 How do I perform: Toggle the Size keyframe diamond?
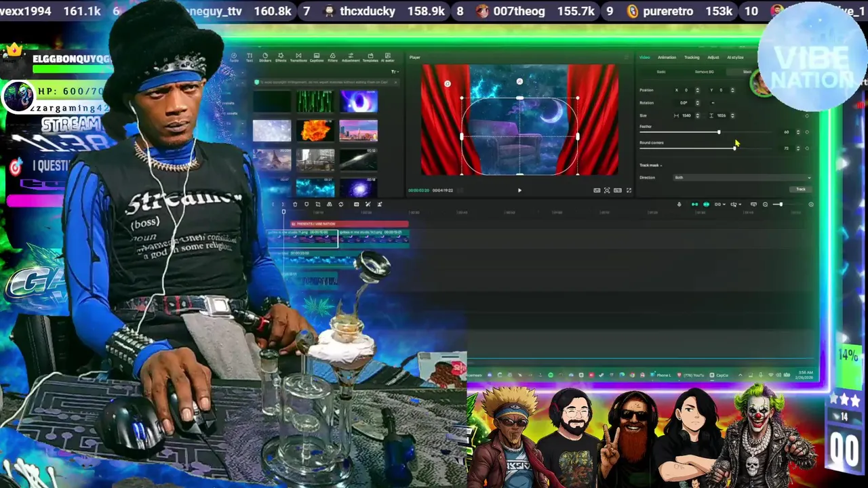(x=807, y=116)
